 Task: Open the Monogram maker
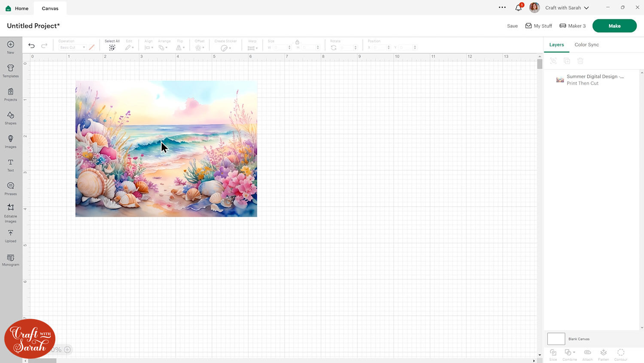[11, 259]
